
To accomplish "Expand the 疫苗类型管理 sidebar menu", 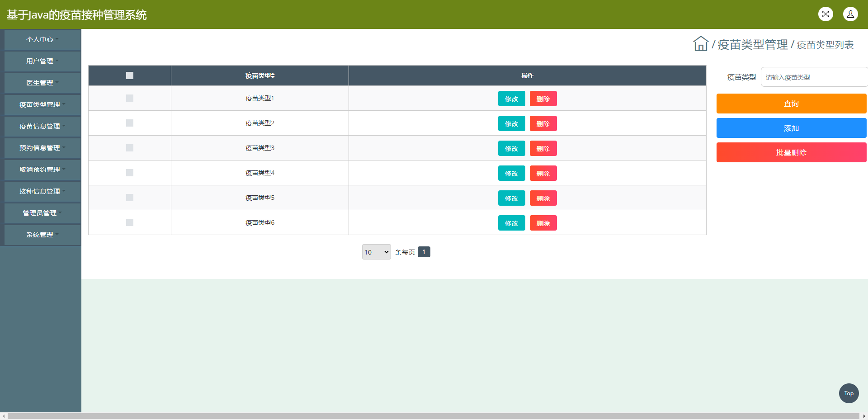I will [42, 104].
